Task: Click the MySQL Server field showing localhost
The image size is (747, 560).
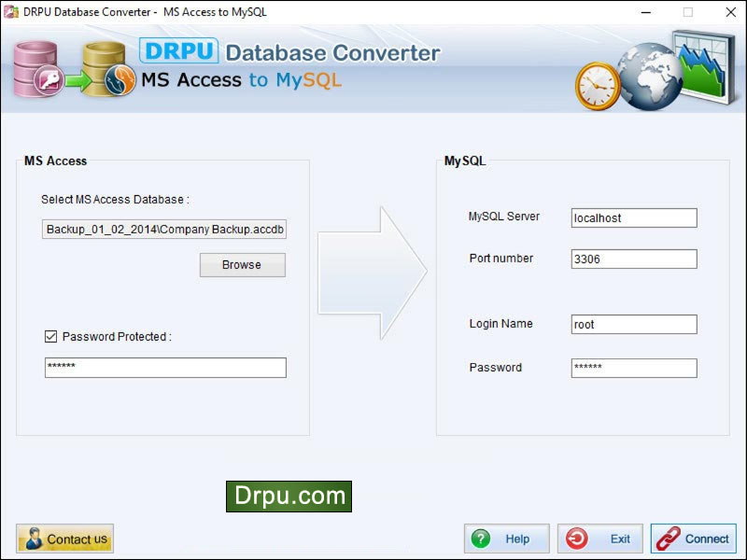Action: (x=634, y=217)
